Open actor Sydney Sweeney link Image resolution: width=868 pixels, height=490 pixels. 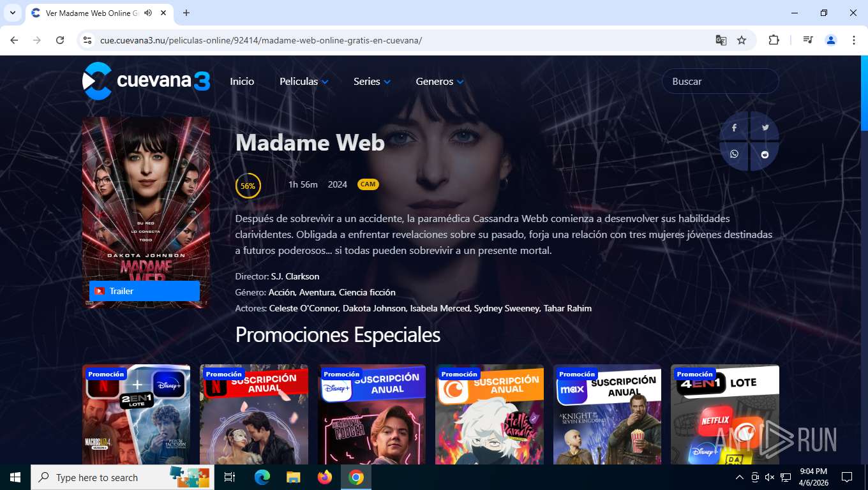point(507,308)
